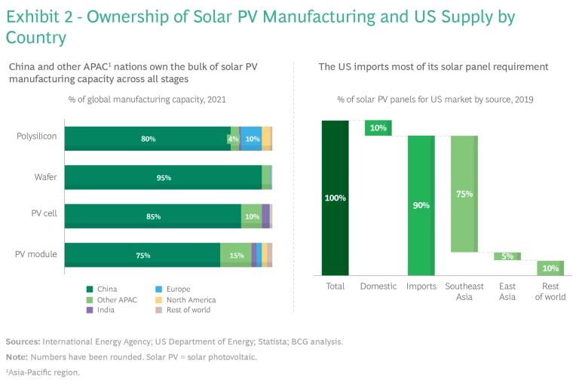The width and height of the screenshot is (579, 392).
Task: Click the Rest of world 10% column
Action: [x=550, y=268]
